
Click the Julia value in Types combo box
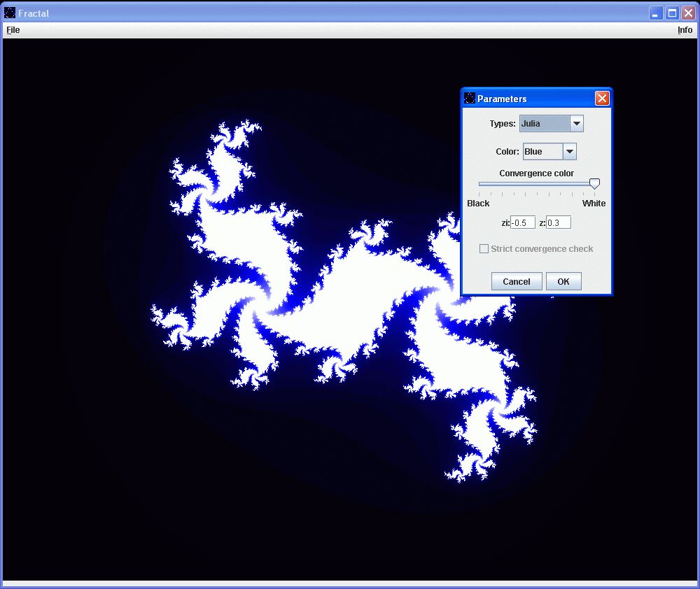pyautogui.click(x=545, y=124)
